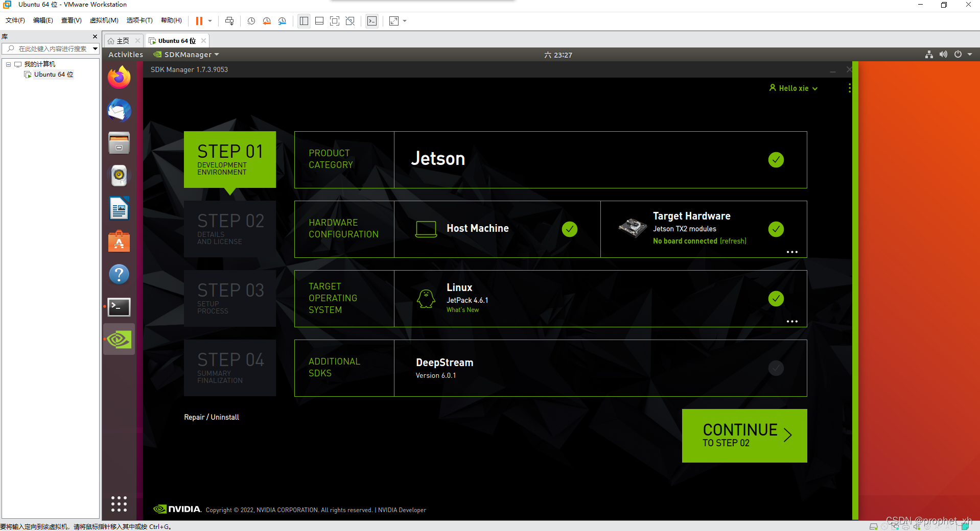The height and width of the screenshot is (531, 980).
Task: Revert to VMware snapshot icon
Action: 267,21
